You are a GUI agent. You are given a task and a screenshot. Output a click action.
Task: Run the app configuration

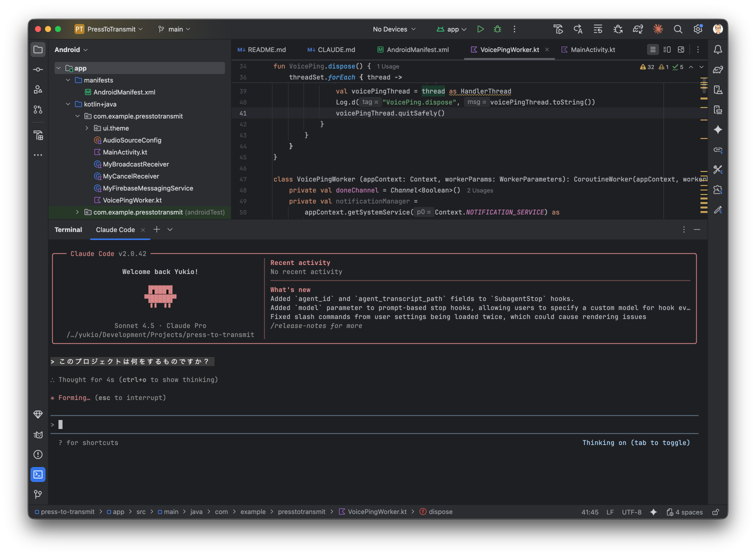point(480,29)
